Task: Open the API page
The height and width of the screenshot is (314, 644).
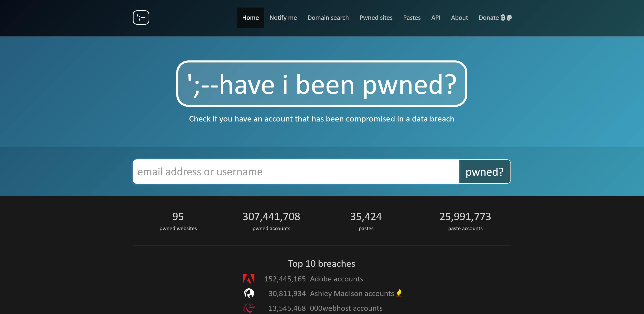Action: [436, 18]
